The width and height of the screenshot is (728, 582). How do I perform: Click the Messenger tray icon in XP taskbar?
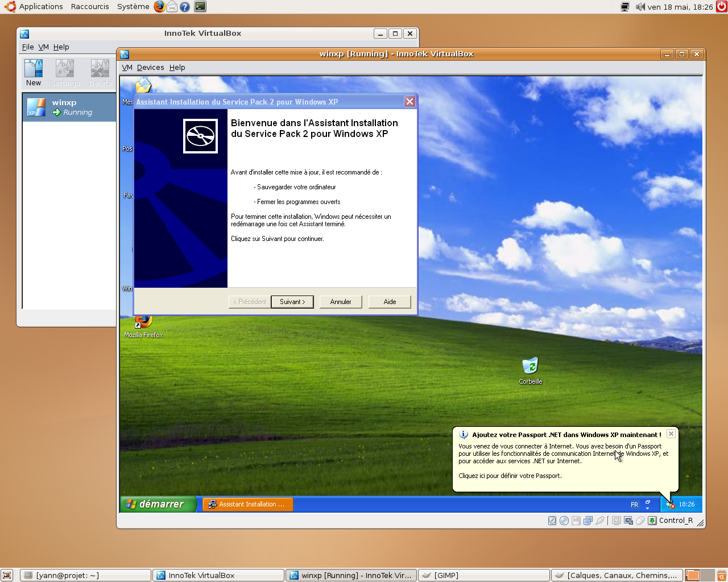pyautogui.click(x=670, y=505)
